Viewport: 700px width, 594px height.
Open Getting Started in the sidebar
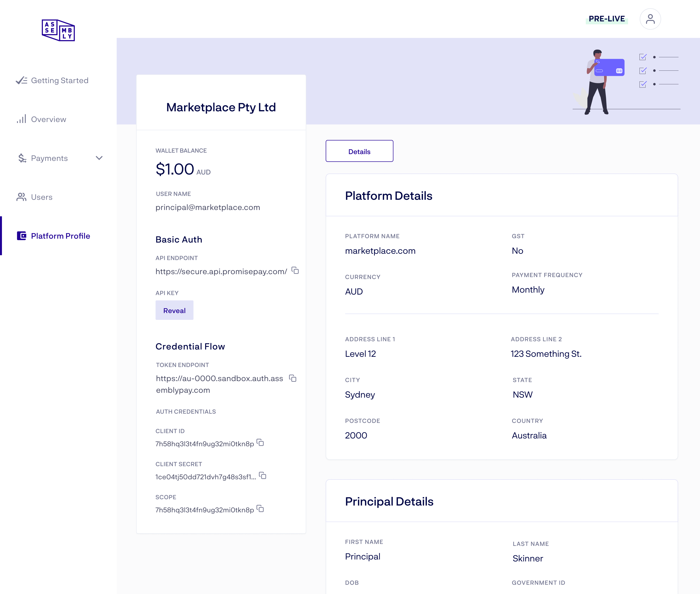[x=60, y=80]
